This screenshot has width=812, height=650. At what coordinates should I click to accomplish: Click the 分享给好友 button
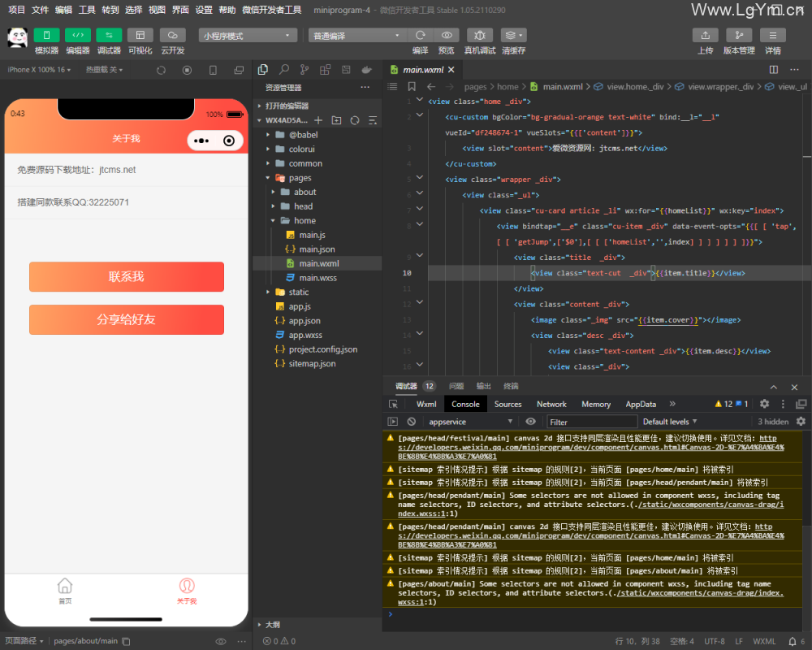pos(127,320)
